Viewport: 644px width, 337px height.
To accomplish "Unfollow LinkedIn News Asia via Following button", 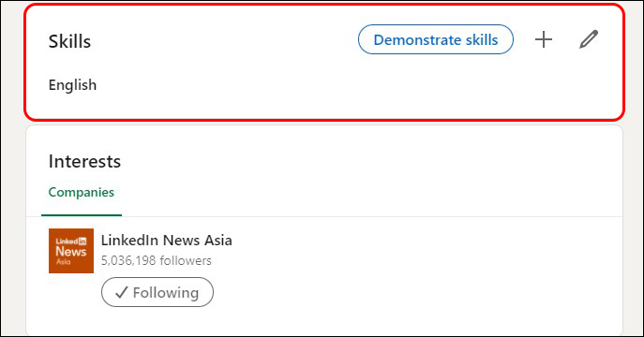I will coord(157,292).
